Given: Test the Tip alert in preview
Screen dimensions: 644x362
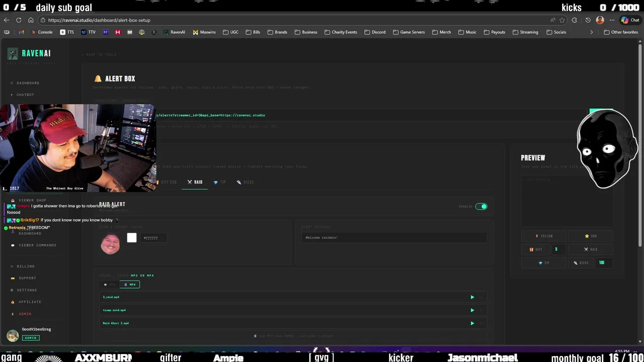Looking at the screenshot, I should pyautogui.click(x=544, y=262).
